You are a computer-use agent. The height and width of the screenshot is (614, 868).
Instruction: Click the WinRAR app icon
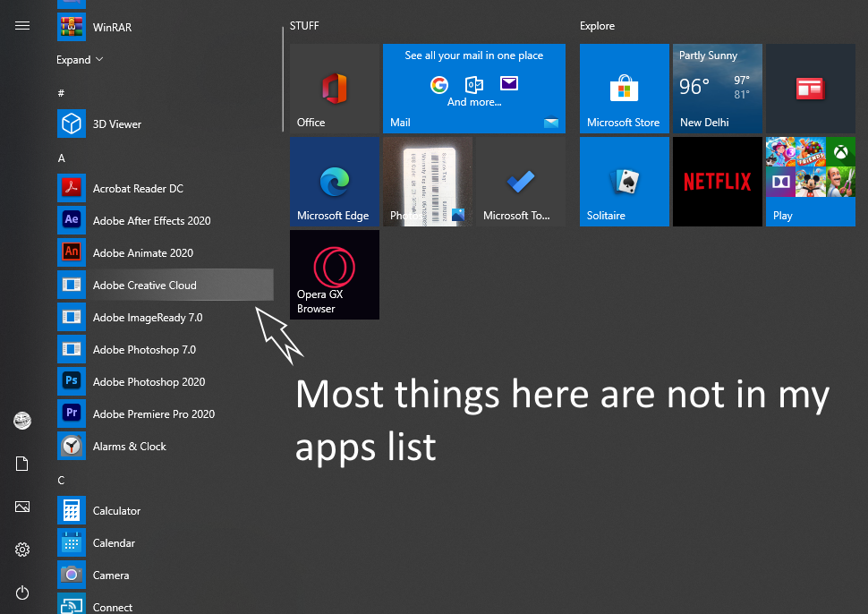click(72, 27)
